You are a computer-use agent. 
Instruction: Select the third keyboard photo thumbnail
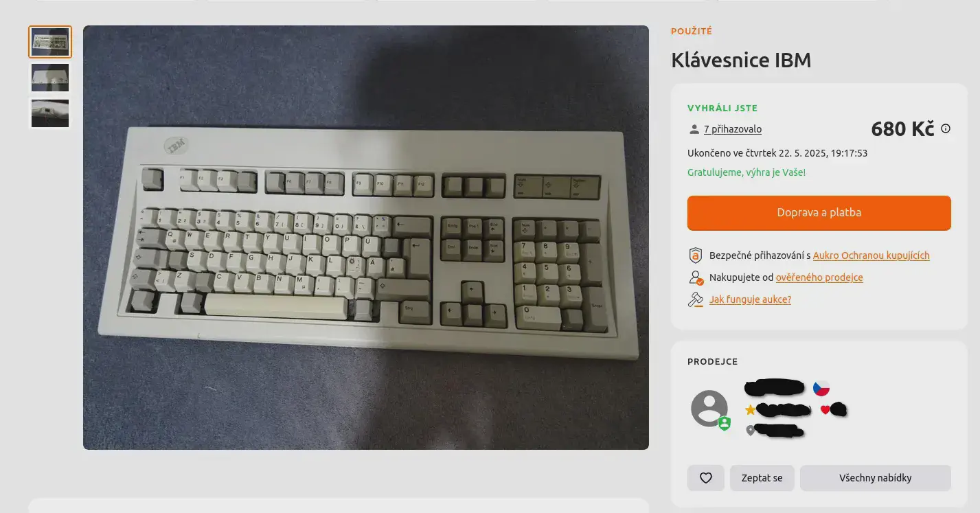click(50, 113)
